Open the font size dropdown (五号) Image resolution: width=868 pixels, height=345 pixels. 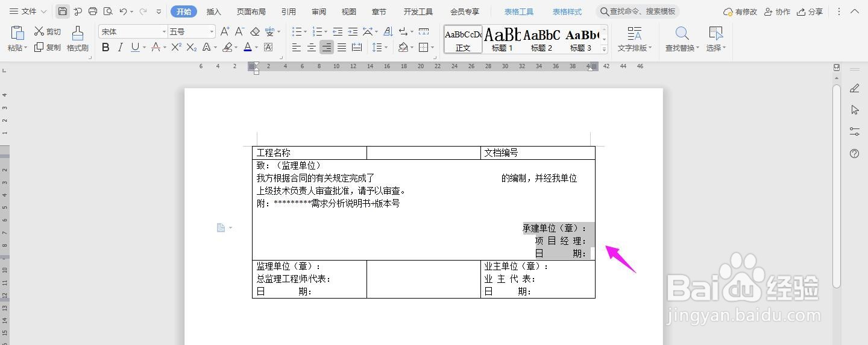coord(212,31)
